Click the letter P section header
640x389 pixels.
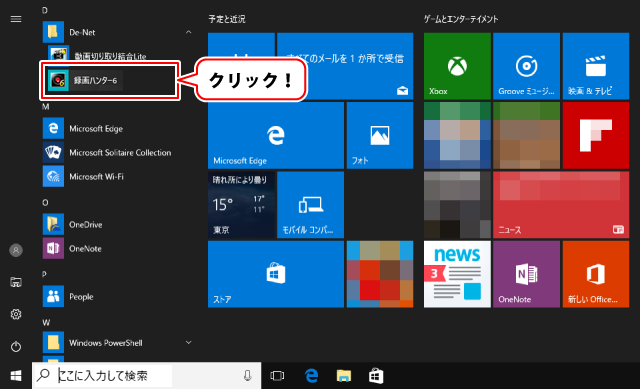pos(44,275)
